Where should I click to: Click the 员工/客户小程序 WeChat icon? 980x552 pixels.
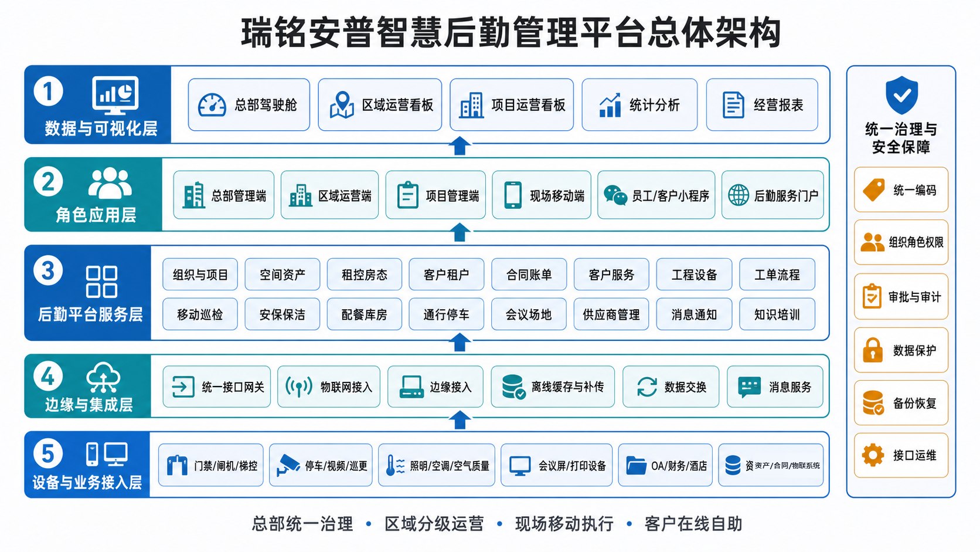[x=615, y=195]
